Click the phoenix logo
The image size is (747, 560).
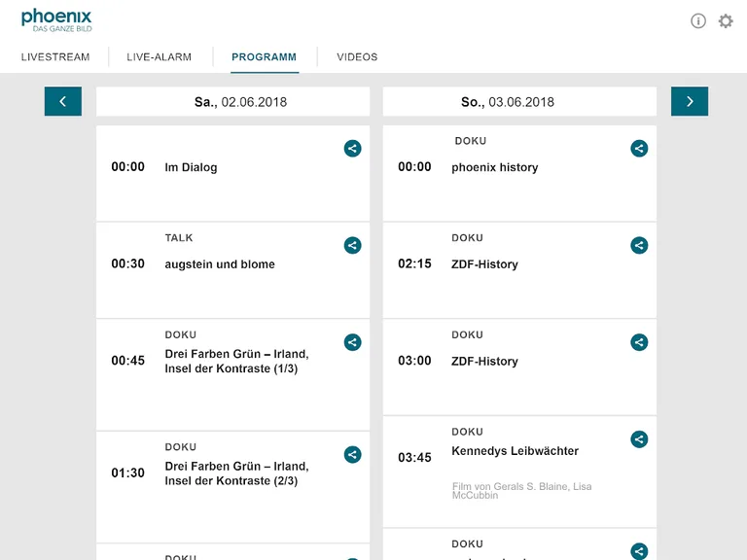point(56,19)
